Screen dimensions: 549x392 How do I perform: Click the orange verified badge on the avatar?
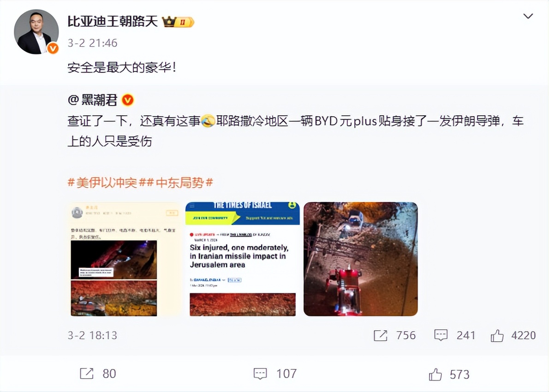(53, 48)
